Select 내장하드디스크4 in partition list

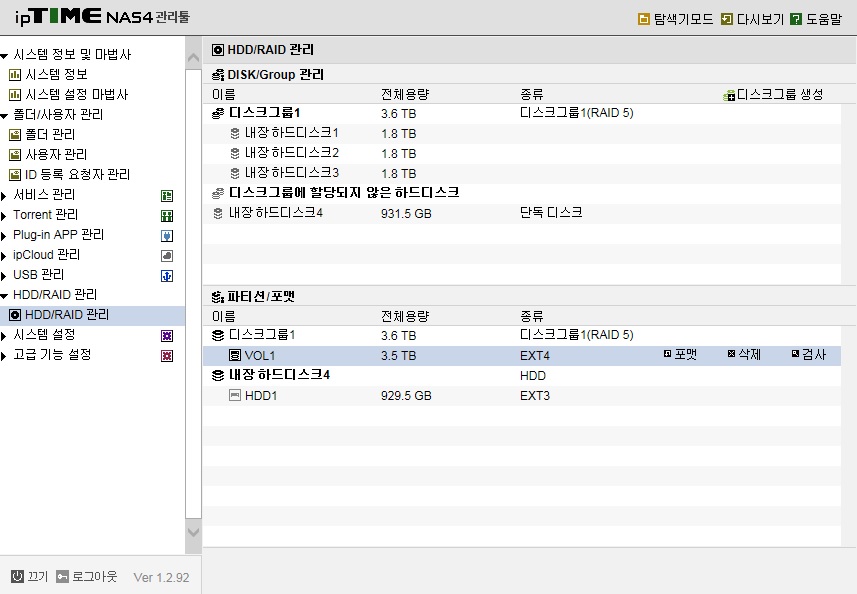tap(522, 375)
